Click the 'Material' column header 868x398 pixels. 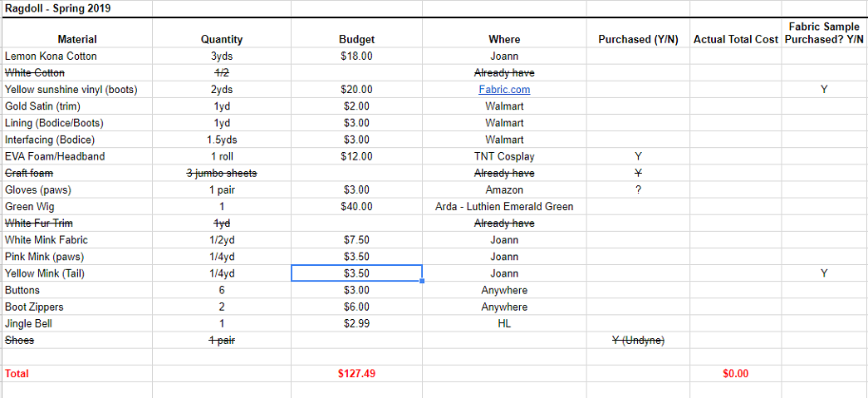click(x=77, y=33)
